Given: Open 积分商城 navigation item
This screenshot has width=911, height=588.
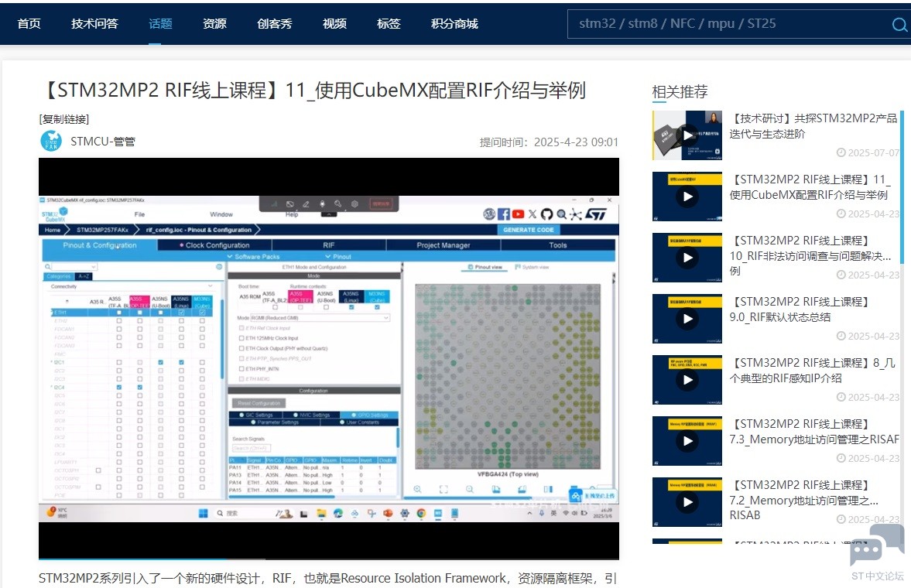Looking at the screenshot, I should [454, 24].
